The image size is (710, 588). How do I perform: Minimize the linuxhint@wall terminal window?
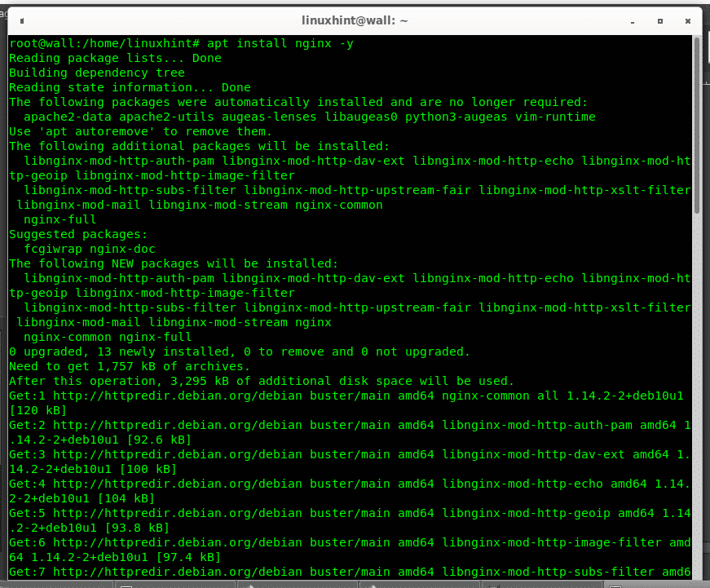pos(632,21)
